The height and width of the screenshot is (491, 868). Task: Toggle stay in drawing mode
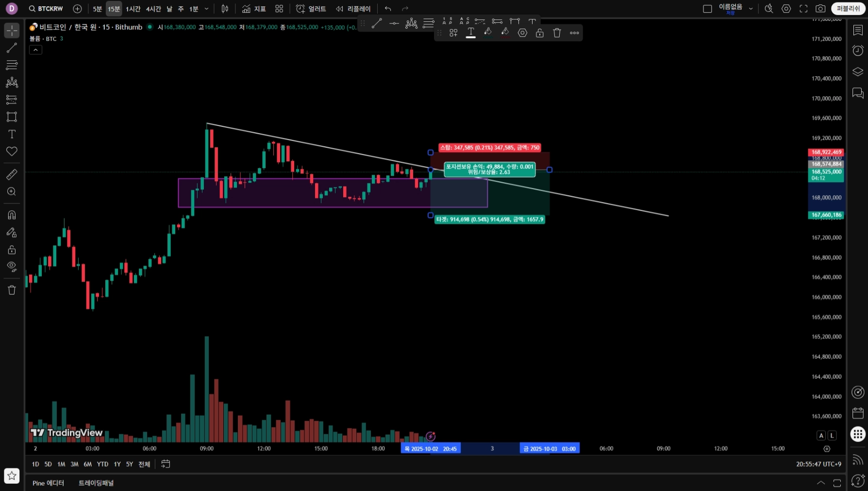tap(12, 233)
